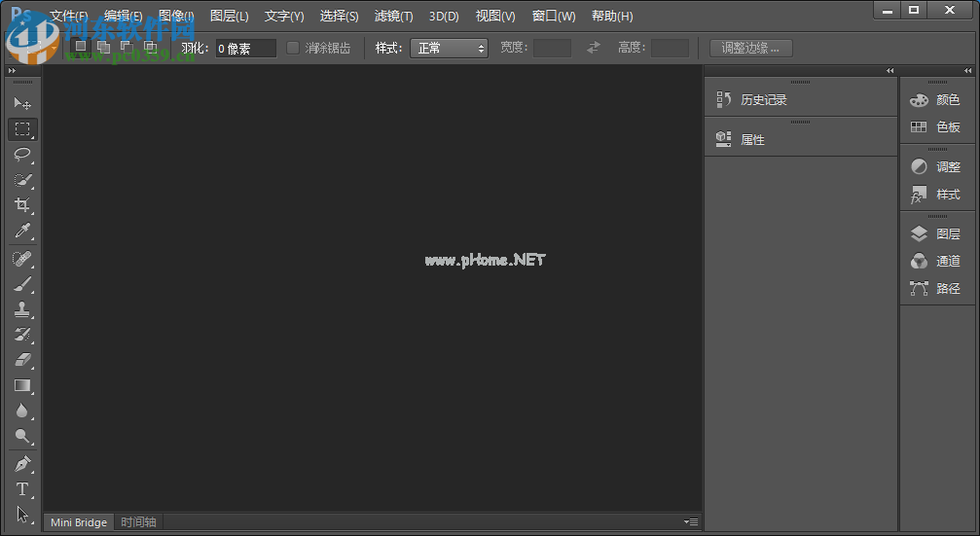The image size is (980, 536).
Task: Select the Horizontal Type tool
Action: coord(22,489)
